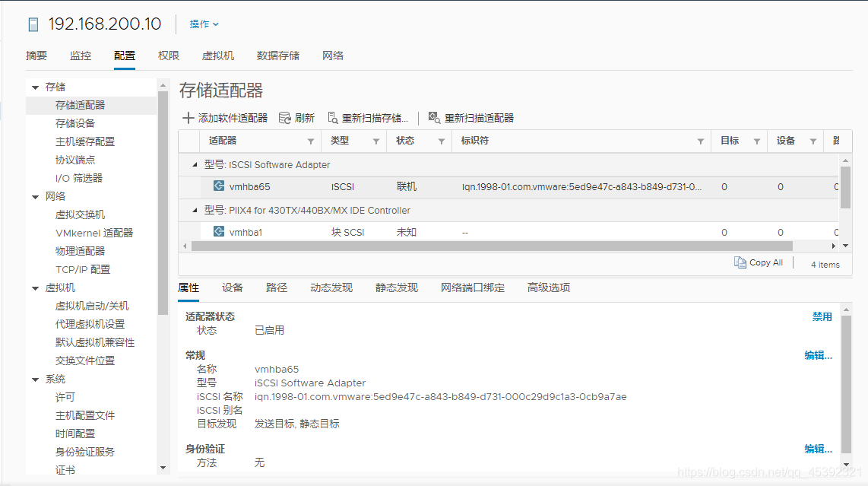The image size is (868, 486).
Task: Click the 重新扫描存储 icon
Action: pyautogui.click(x=333, y=118)
